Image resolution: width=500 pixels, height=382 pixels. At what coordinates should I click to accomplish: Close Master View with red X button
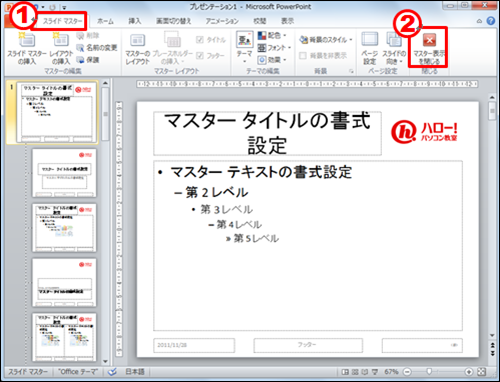tap(429, 40)
